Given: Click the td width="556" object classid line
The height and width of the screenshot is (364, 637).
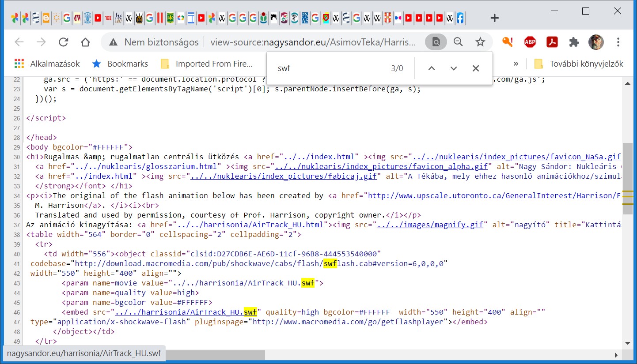Looking at the screenshot, I should 212,254.
